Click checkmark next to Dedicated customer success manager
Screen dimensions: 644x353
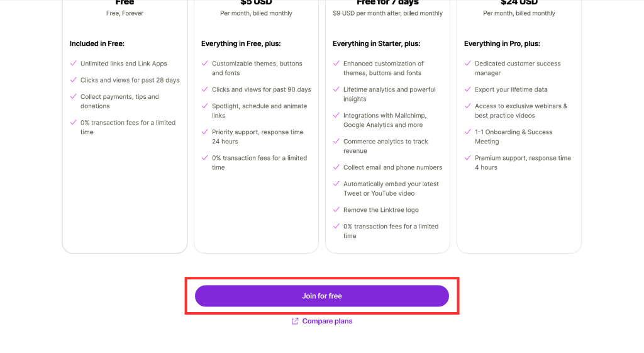[x=468, y=64]
